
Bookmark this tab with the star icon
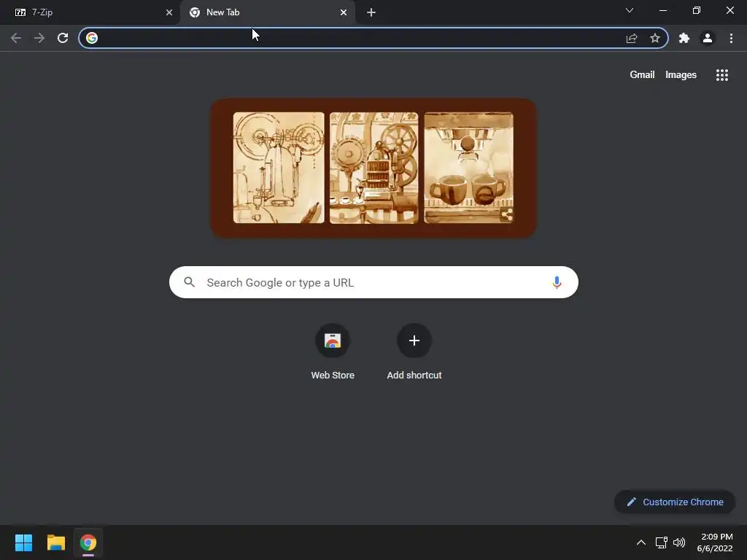(655, 38)
